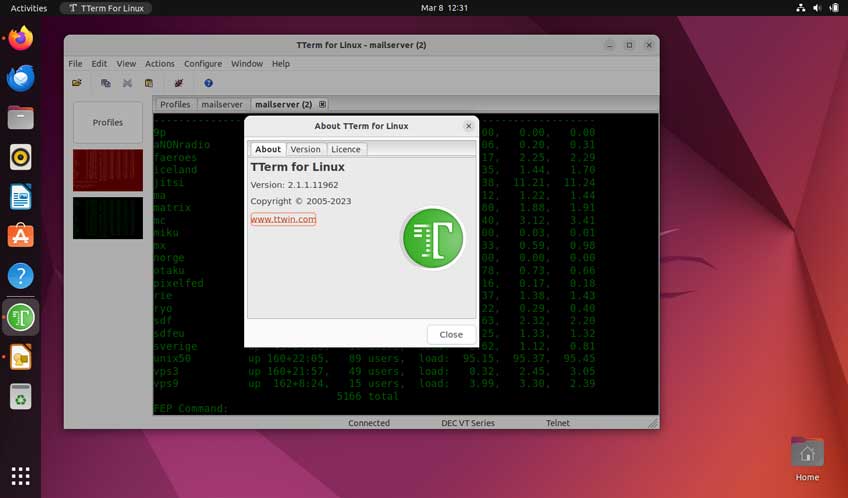Launch LibreOffice Writer from the dock
Image resolution: width=848 pixels, height=498 pixels.
pos(20,197)
